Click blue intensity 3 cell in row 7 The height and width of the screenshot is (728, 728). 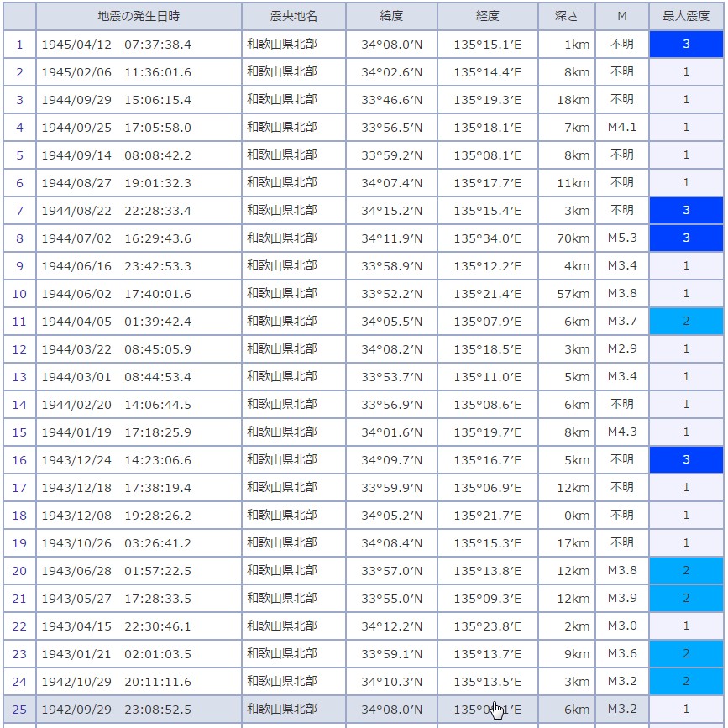pyautogui.click(x=686, y=211)
